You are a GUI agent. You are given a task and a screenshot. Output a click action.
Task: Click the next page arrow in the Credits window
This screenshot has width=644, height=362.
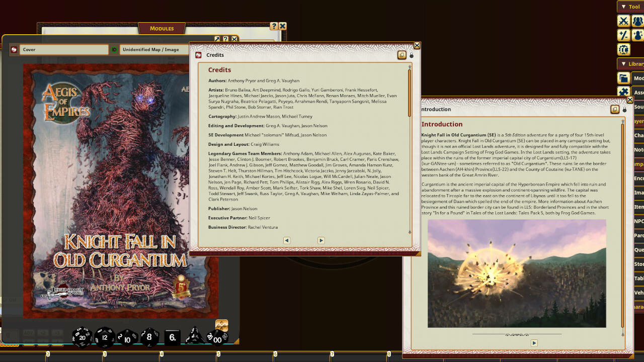[320, 240]
